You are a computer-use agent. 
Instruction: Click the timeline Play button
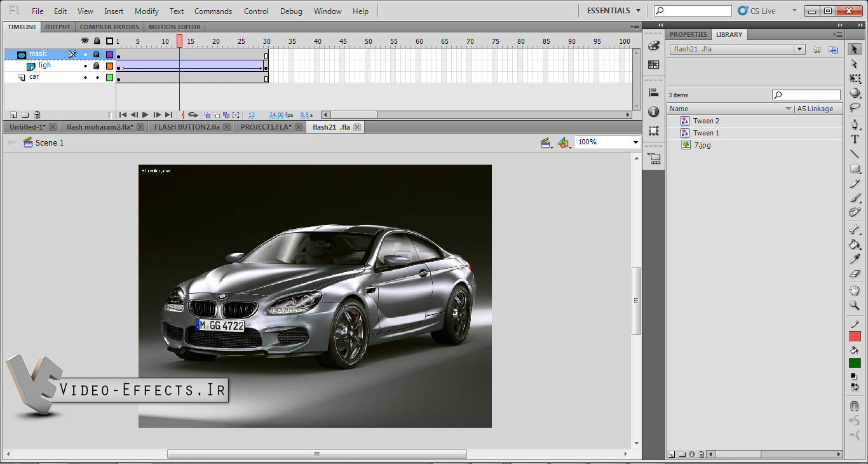tap(146, 115)
